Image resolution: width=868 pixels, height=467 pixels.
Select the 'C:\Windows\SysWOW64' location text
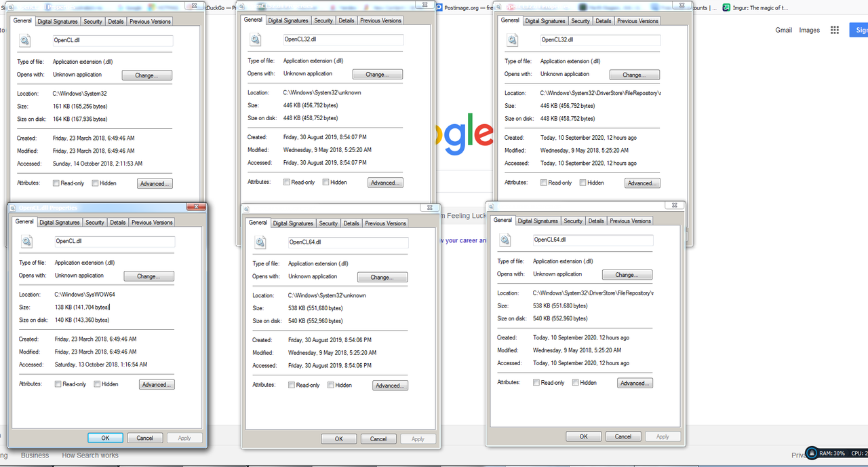(85, 295)
